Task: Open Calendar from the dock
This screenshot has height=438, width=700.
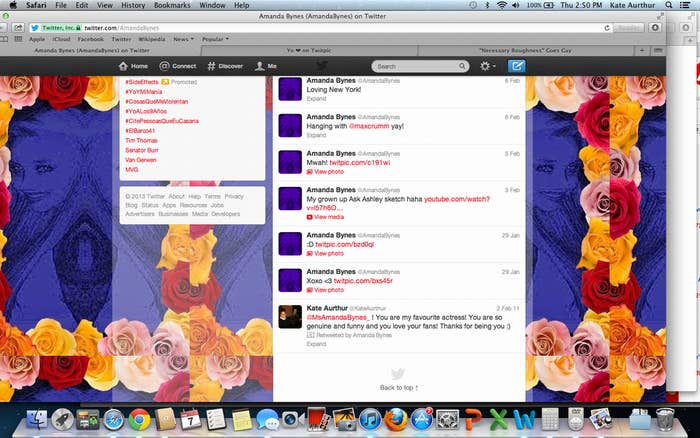Action: (x=191, y=420)
